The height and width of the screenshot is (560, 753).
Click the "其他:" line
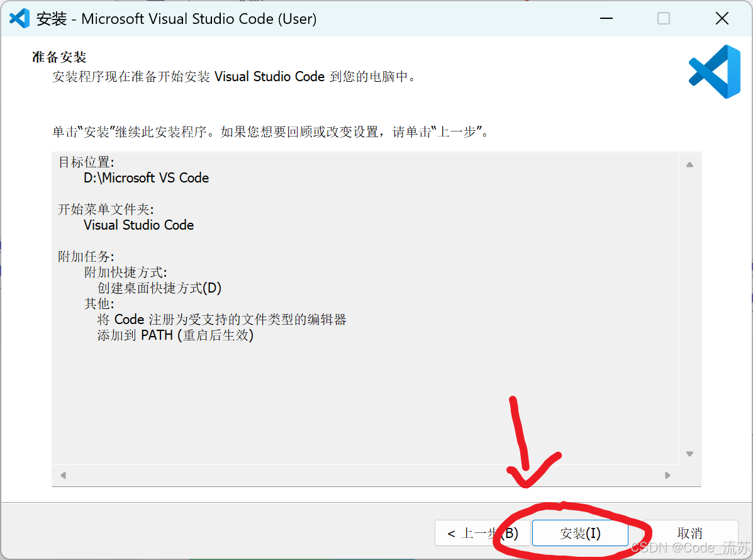[x=99, y=303]
